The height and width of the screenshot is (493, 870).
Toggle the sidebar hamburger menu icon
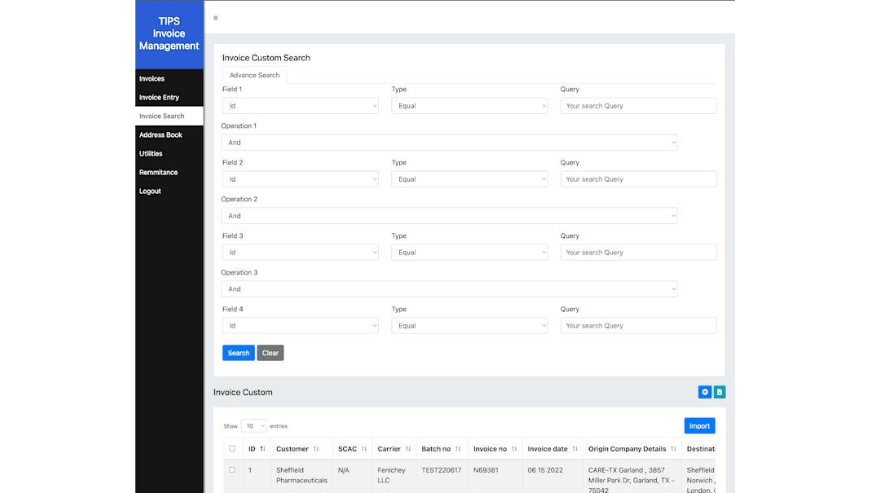216,18
